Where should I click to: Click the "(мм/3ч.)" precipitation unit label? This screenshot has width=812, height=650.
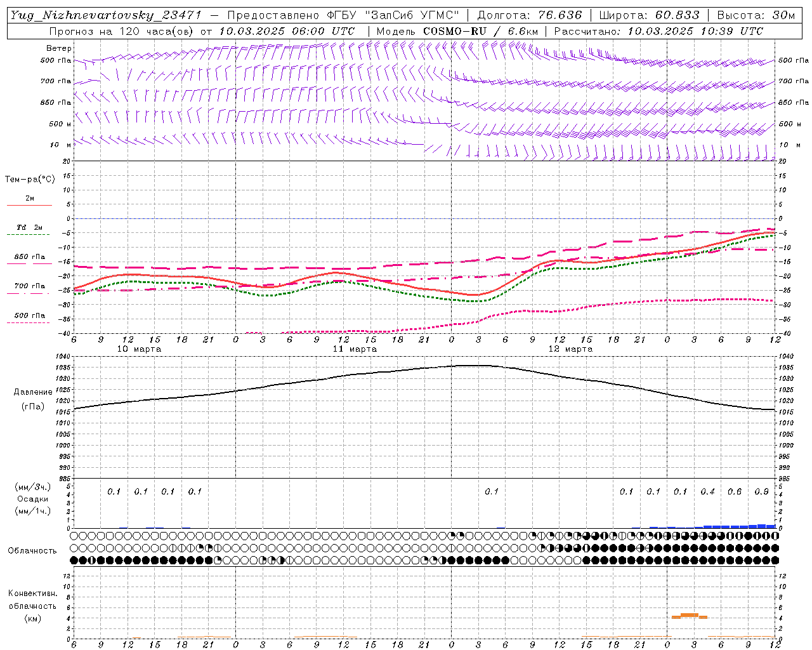32,487
